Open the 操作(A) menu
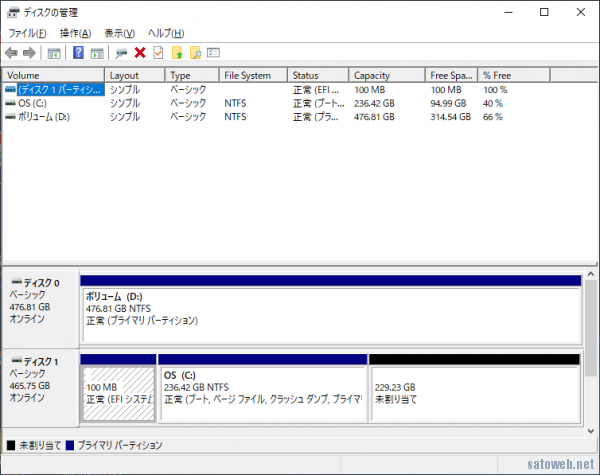600x475 pixels. click(x=75, y=33)
